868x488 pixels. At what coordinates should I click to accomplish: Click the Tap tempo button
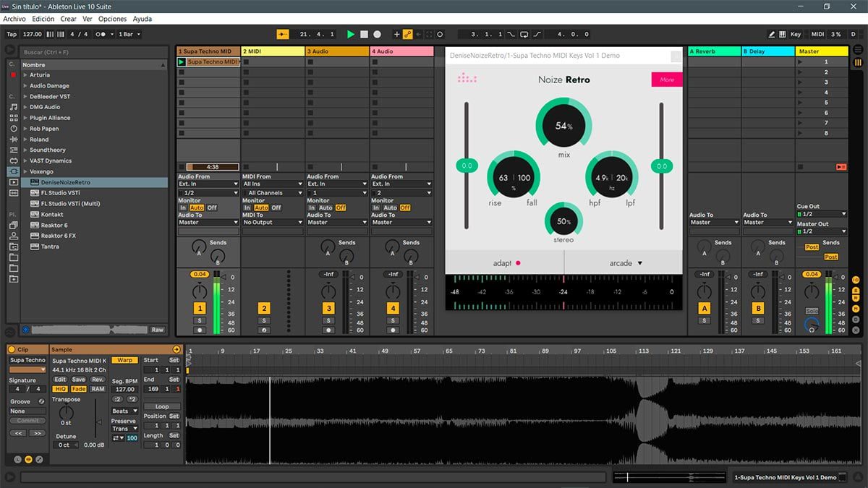[12, 34]
